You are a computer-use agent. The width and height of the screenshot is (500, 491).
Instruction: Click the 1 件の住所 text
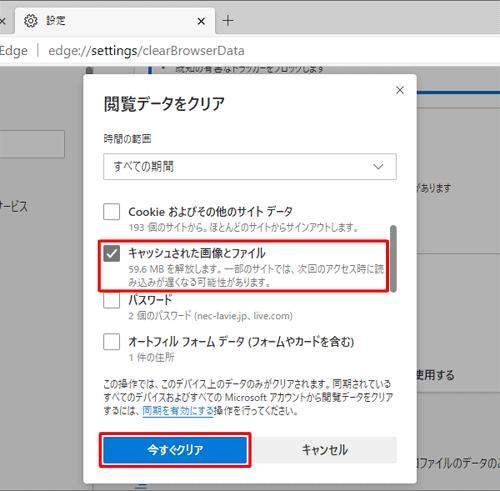point(151,357)
